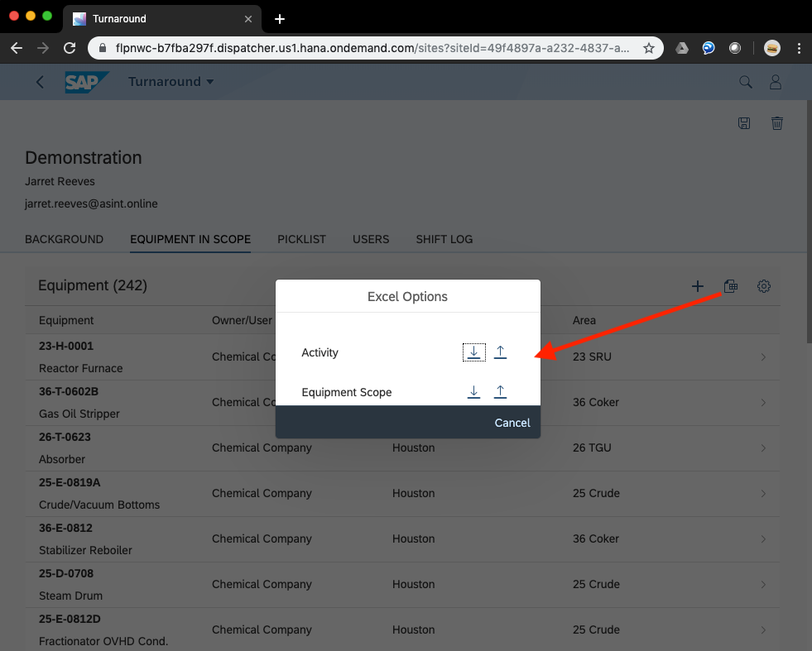Go back using SAP header back arrow

(x=40, y=82)
